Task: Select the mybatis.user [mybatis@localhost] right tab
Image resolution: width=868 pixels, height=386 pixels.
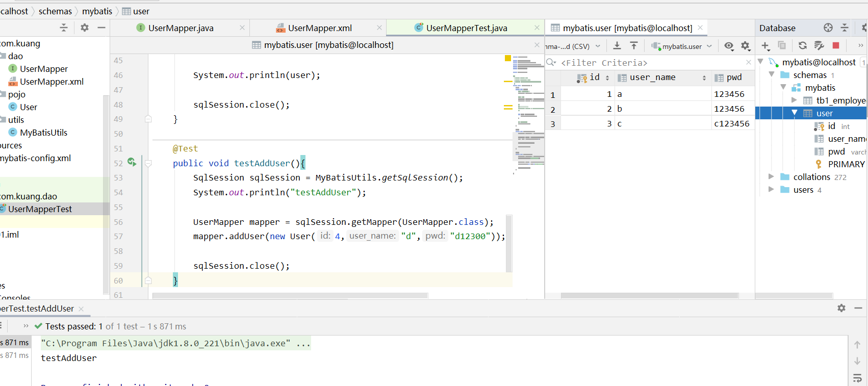Action: tap(627, 28)
